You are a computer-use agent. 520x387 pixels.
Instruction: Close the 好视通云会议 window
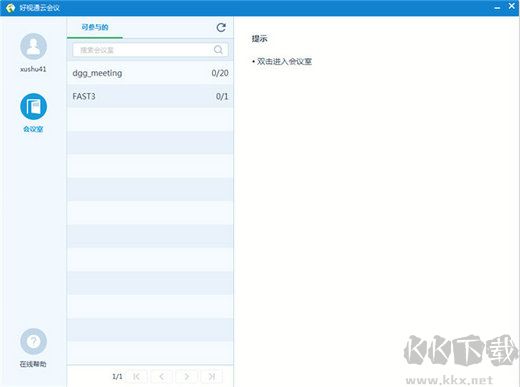point(512,6)
